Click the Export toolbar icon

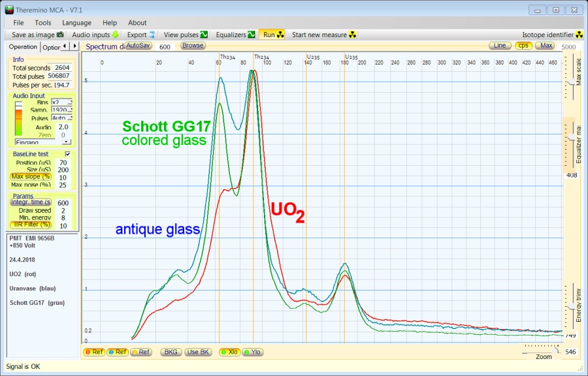152,35
